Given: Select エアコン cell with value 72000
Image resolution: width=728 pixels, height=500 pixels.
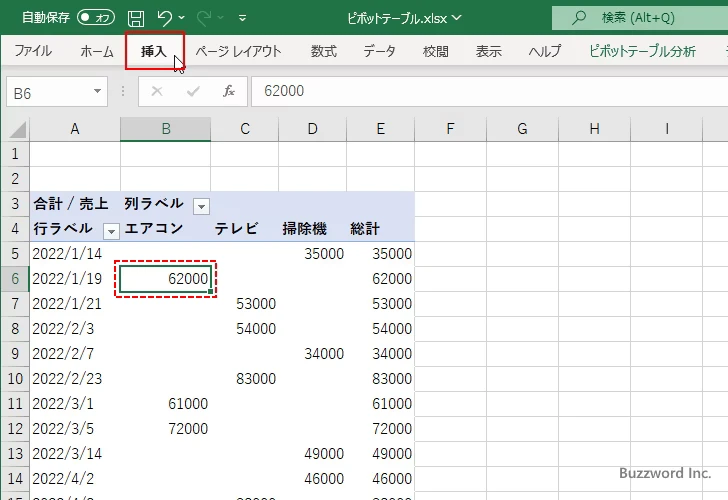Looking at the screenshot, I should click(165, 429).
